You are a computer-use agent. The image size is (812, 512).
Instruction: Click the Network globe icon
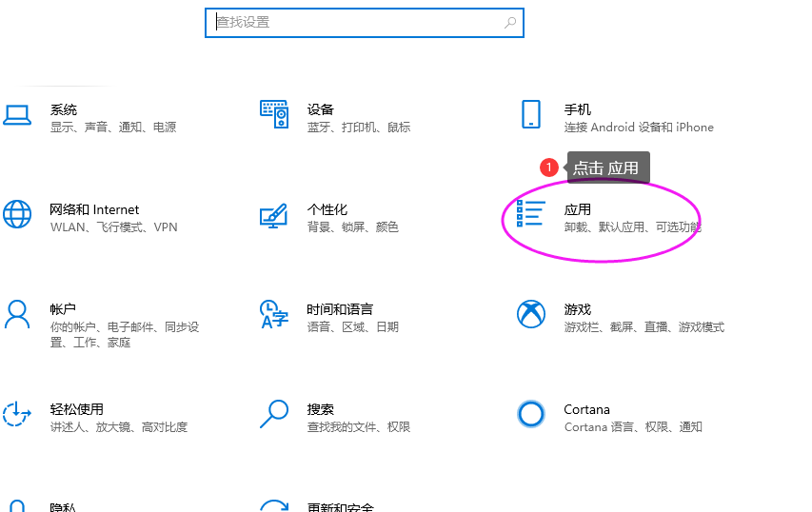pyautogui.click(x=17, y=214)
